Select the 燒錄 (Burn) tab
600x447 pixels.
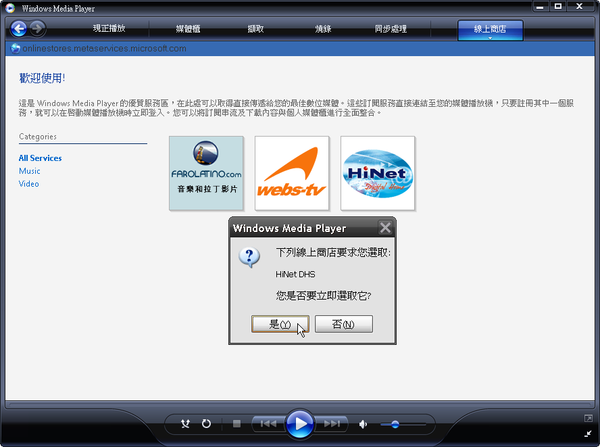[x=323, y=29]
